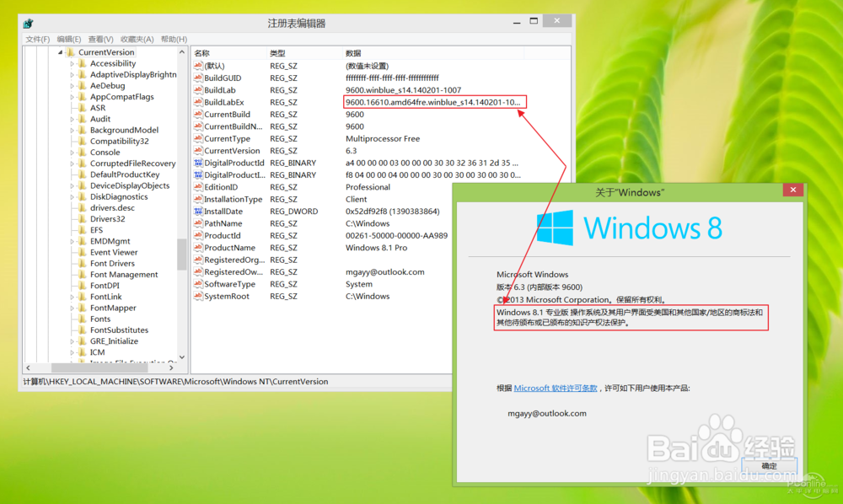Image resolution: width=843 pixels, height=504 pixels.
Task: Click the ProductId value name
Action: (x=222, y=235)
